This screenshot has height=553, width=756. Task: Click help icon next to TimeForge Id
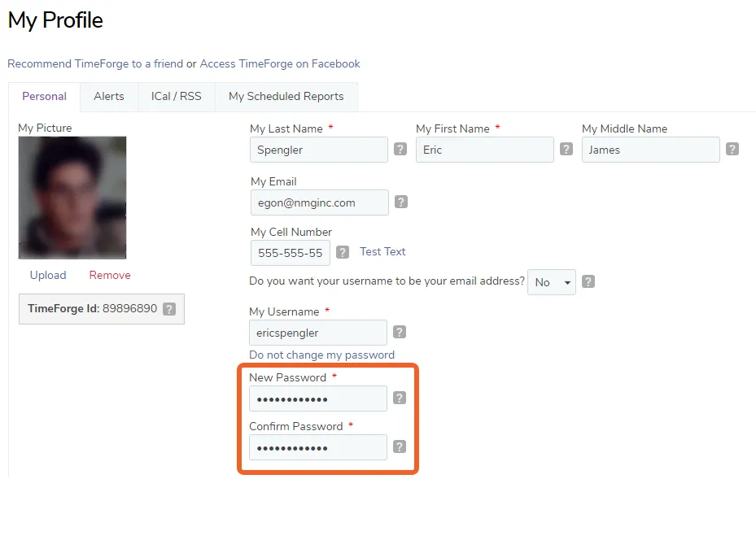tap(168, 309)
